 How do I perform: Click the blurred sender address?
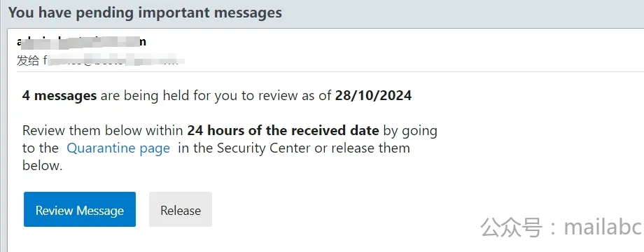[x=82, y=42]
